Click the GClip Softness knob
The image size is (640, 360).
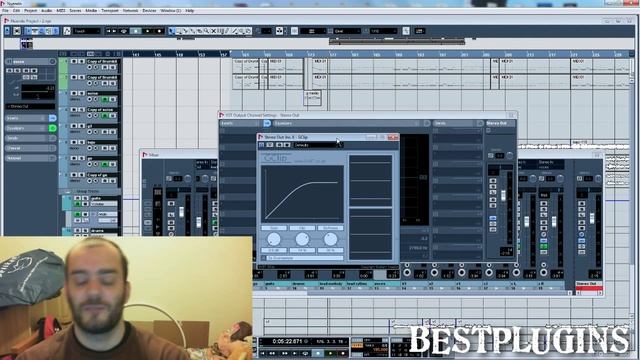point(330,239)
